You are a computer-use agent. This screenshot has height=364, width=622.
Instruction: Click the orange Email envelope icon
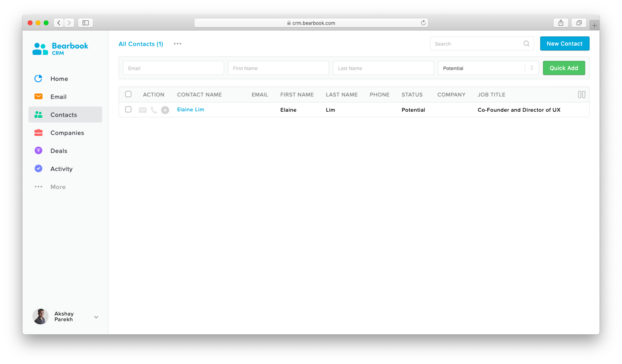tap(38, 97)
